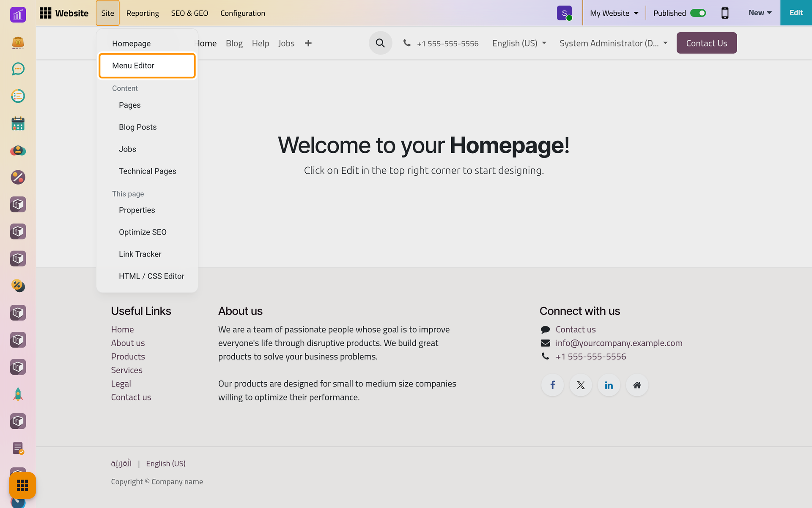
Task: Open the New dropdown menu
Action: (x=760, y=13)
